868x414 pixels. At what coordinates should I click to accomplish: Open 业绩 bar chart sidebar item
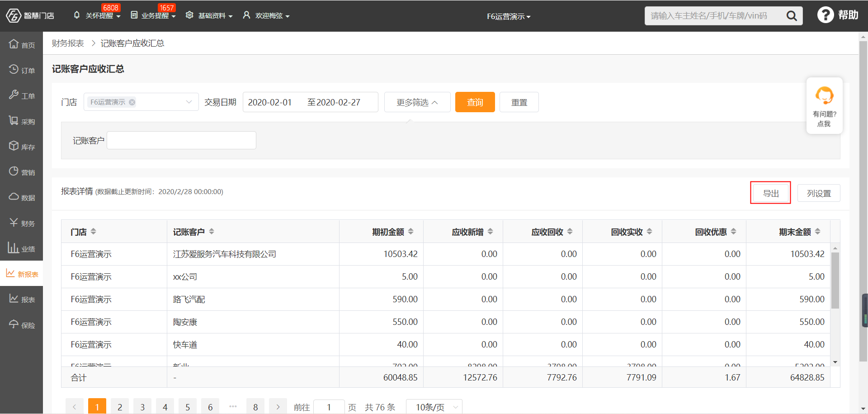click(x=21, y=248)
